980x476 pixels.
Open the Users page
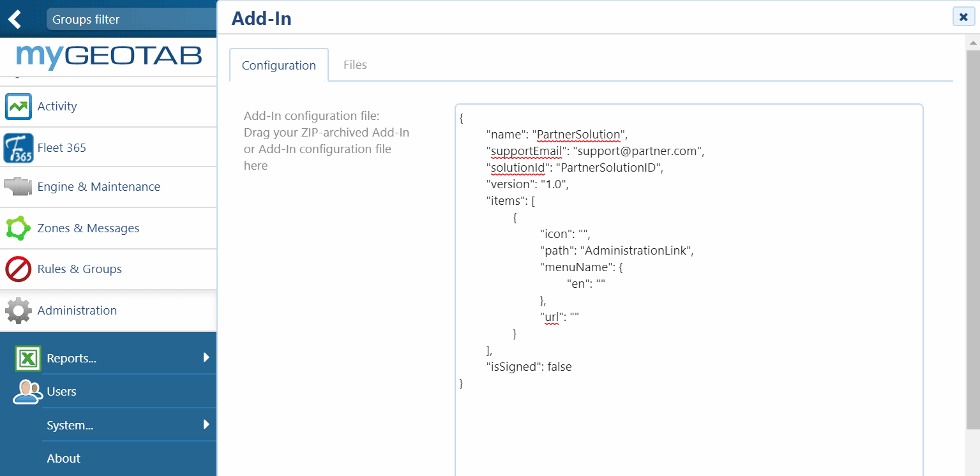61,392
